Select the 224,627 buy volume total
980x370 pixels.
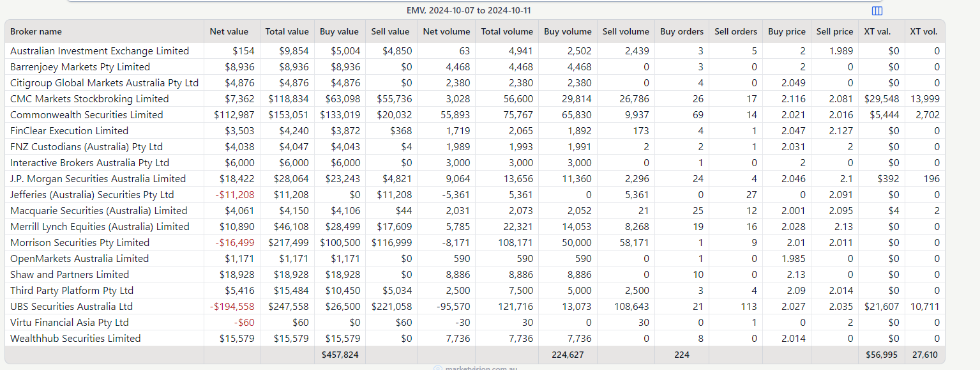(x=567, y=355)
